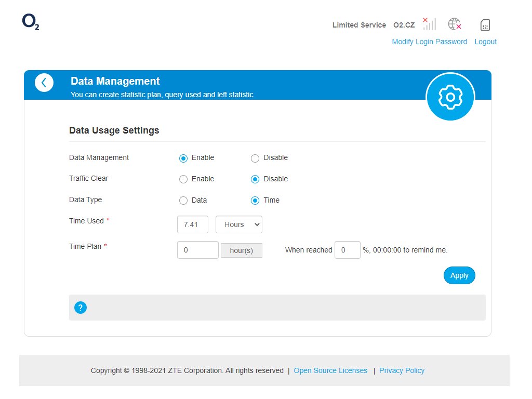Choose Time as the Data Type
Image resolution: width=532 pixels, height=399 pixels.
coord(255,201)
